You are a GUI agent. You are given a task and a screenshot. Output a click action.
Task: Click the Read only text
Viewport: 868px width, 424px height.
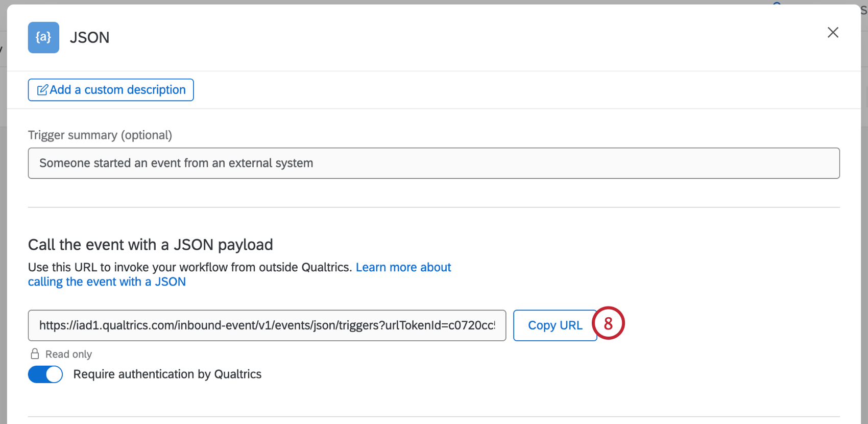pyautogui.click(x=68, y=354)
